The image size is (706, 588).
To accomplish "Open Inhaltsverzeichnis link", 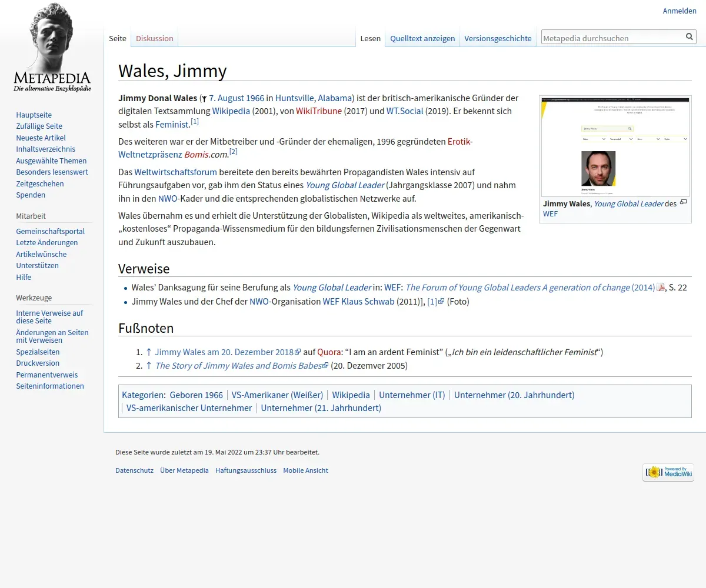I will pos(45,149).
